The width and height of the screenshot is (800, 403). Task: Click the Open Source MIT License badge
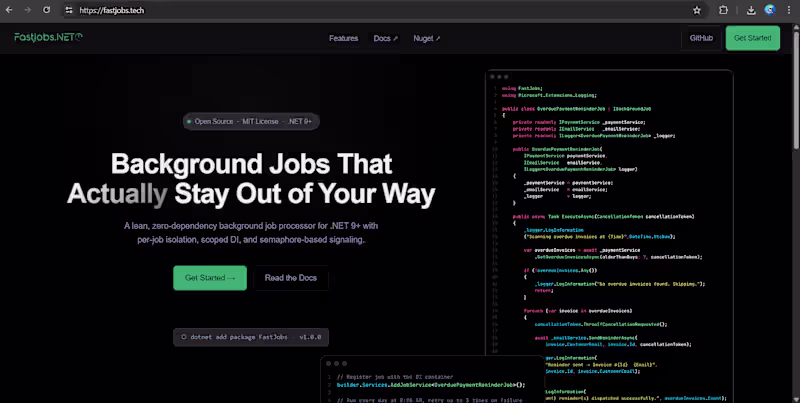click(x=251, y=121)
